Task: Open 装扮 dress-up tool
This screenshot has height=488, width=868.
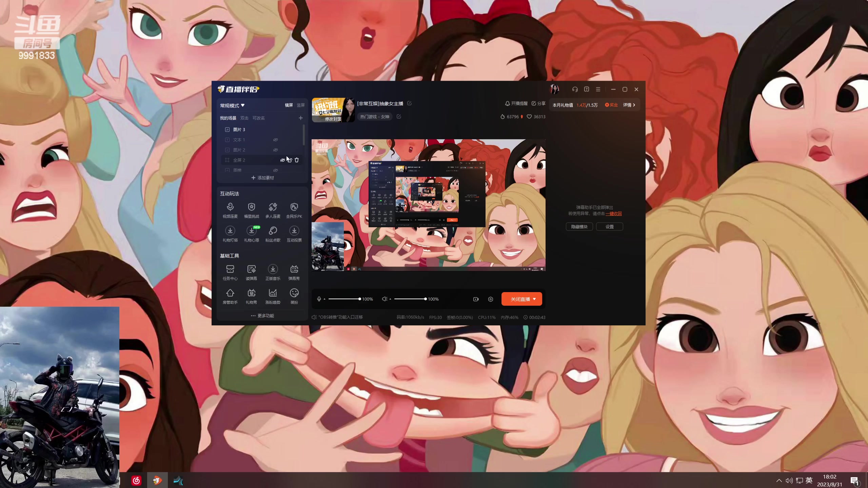Action: point(294,296)
